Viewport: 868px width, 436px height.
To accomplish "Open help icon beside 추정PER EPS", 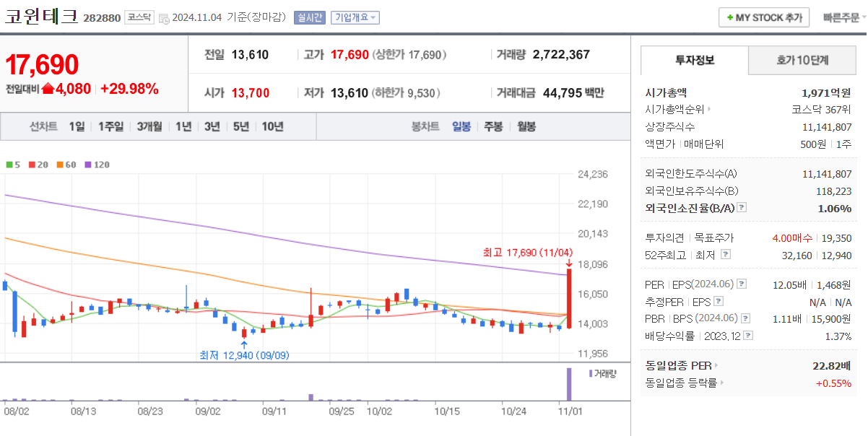I will [x=719, y=302].
